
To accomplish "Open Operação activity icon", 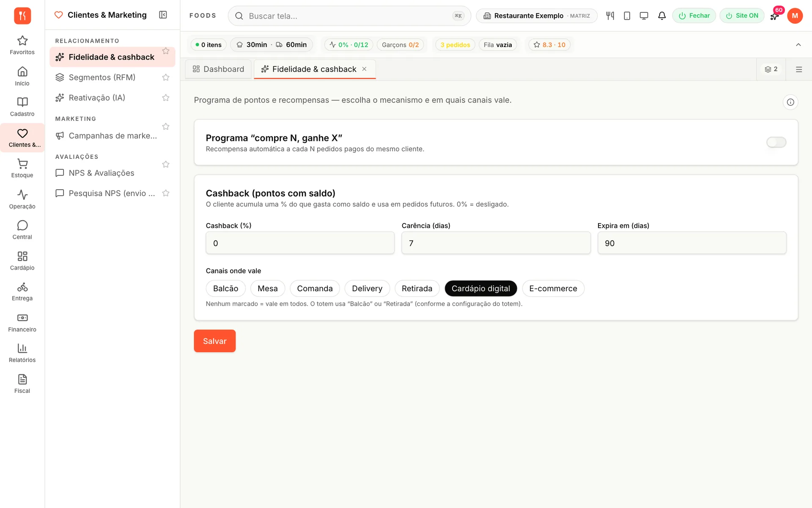I will (x=22, y=199).
